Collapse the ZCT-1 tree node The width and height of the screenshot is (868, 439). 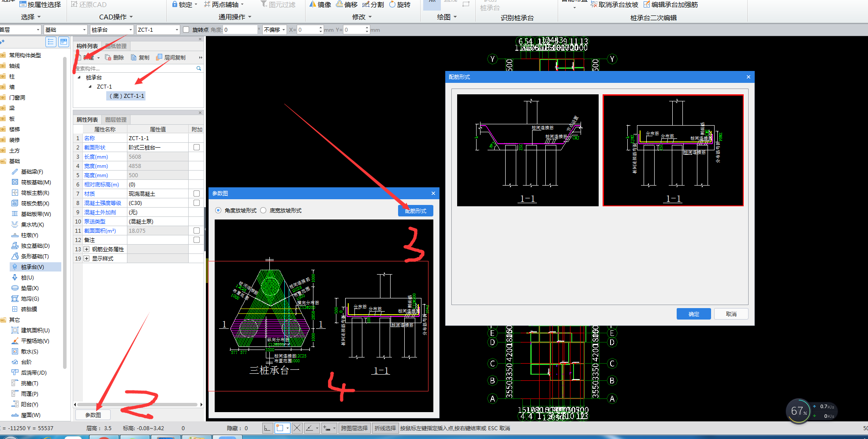click(90, 86)
